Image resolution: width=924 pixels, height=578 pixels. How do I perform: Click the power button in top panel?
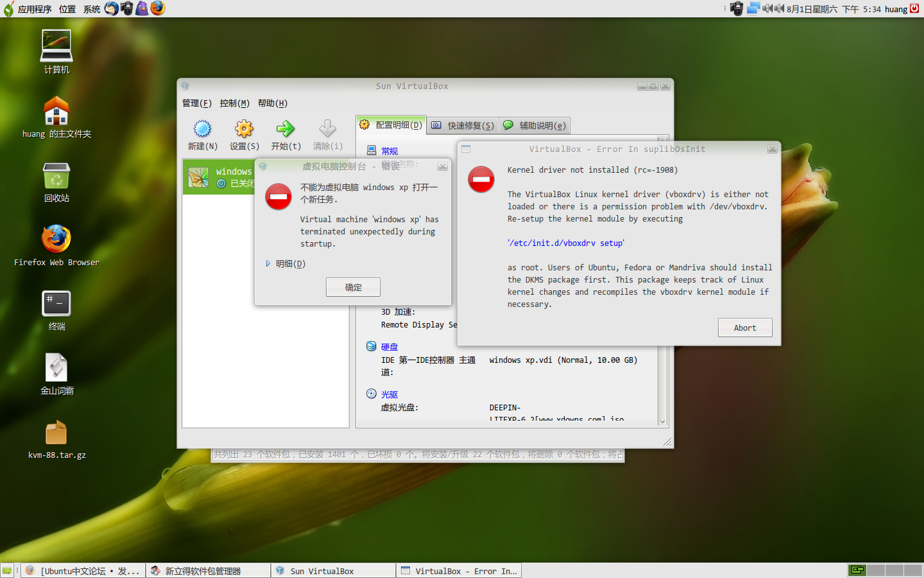[x=914, y=8]
